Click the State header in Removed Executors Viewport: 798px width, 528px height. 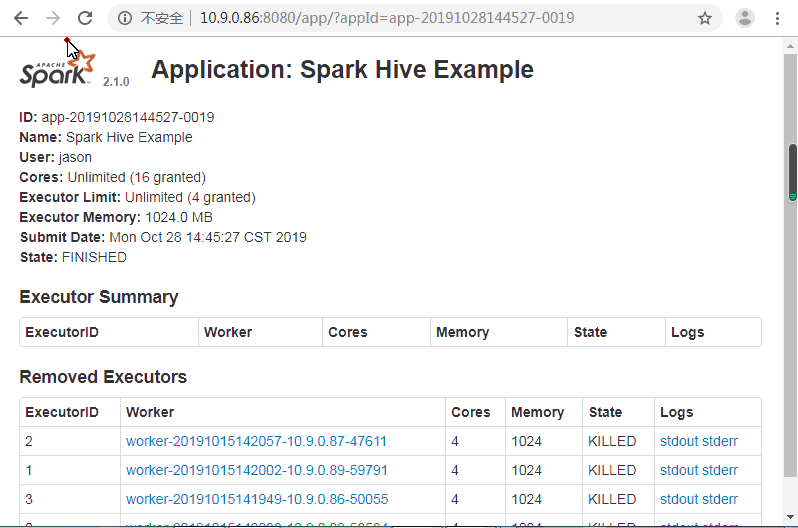pos(605,412)
